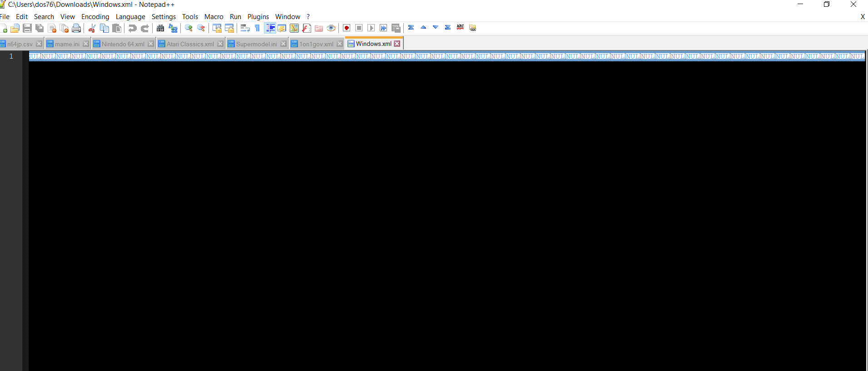Screen dimensions: 868x371
Task: Open the Search menu
Action: (44, 17)
